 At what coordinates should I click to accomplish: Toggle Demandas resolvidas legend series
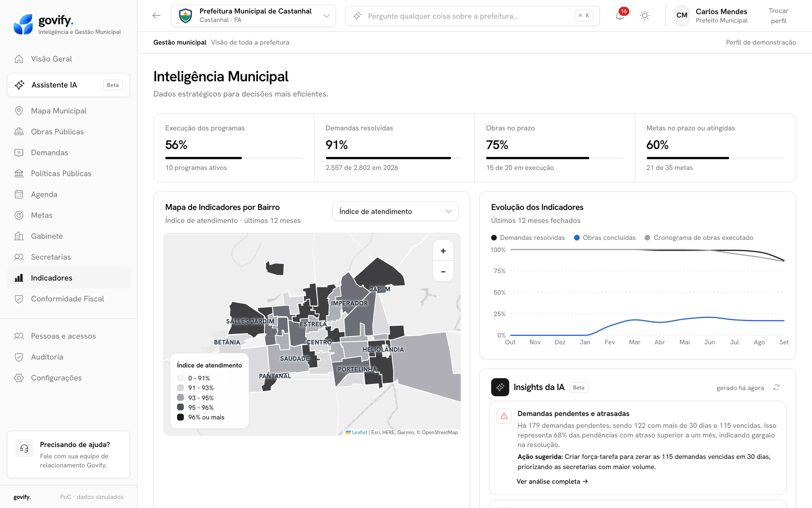coord(528,238)
